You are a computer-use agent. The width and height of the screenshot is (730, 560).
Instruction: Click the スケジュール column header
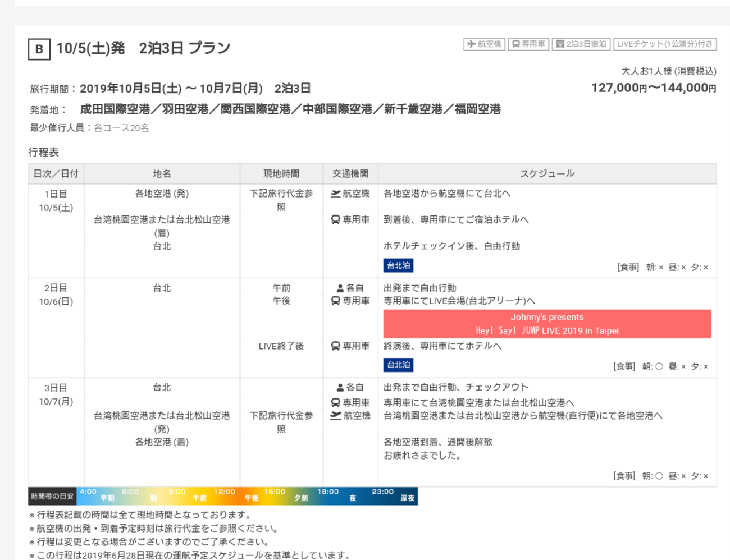tap(547, 174)
